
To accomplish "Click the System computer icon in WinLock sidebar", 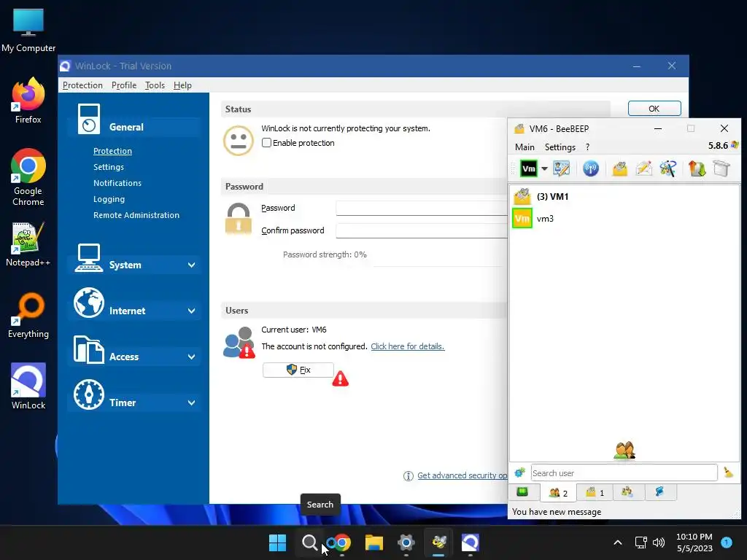I will [x=88, y=257].
